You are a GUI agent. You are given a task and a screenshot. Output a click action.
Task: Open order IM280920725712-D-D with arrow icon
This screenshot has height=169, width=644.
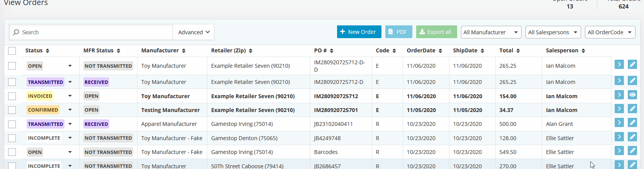coord(619,64)
